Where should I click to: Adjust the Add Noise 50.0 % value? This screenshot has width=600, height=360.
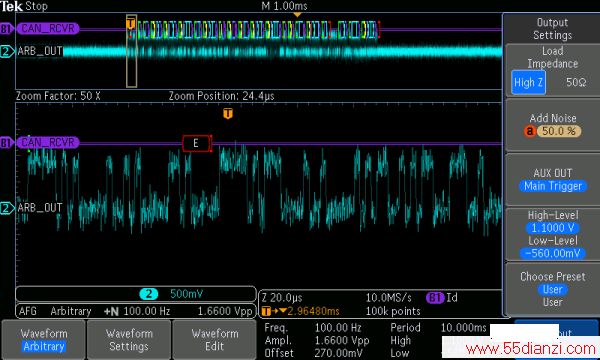pyautogui.click(x=559, y=131)
